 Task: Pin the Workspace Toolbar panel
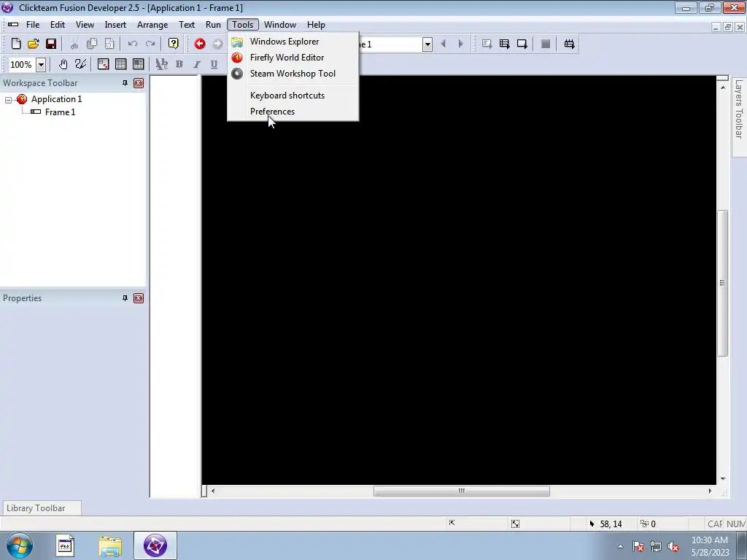pyautogui.click(x=125, y=83)
